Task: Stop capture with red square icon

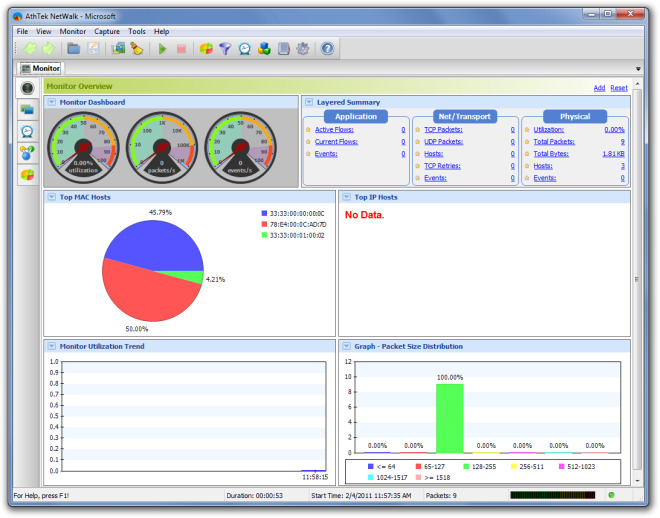Action: pyautogui.click(x=181, y=49)
